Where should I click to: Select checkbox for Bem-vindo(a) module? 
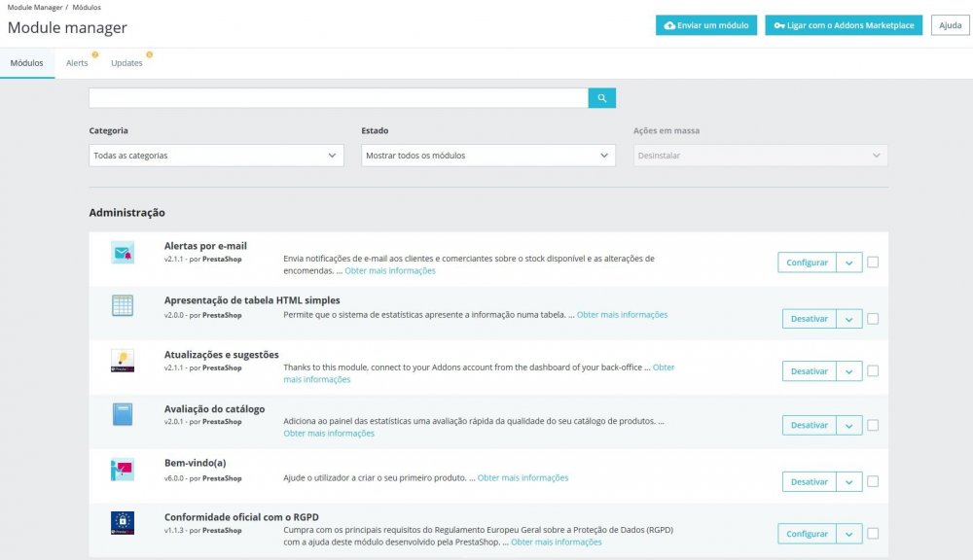tap(873, 481)
